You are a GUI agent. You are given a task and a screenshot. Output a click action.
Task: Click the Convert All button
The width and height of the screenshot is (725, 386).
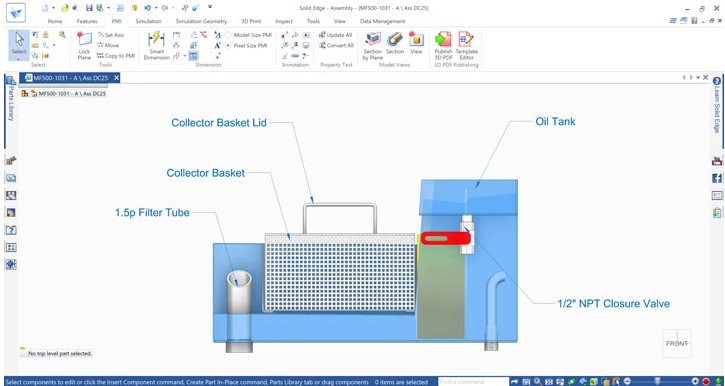coord(336,46)
